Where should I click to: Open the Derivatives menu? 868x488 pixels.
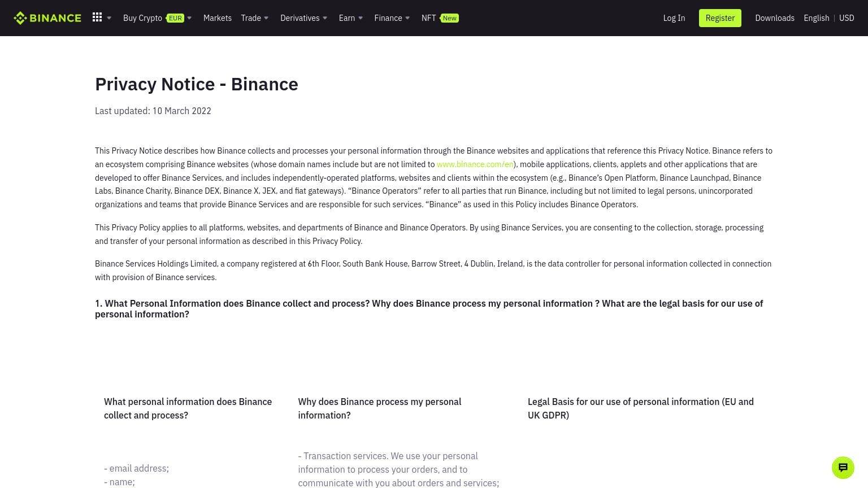click(x=300, y=18)
